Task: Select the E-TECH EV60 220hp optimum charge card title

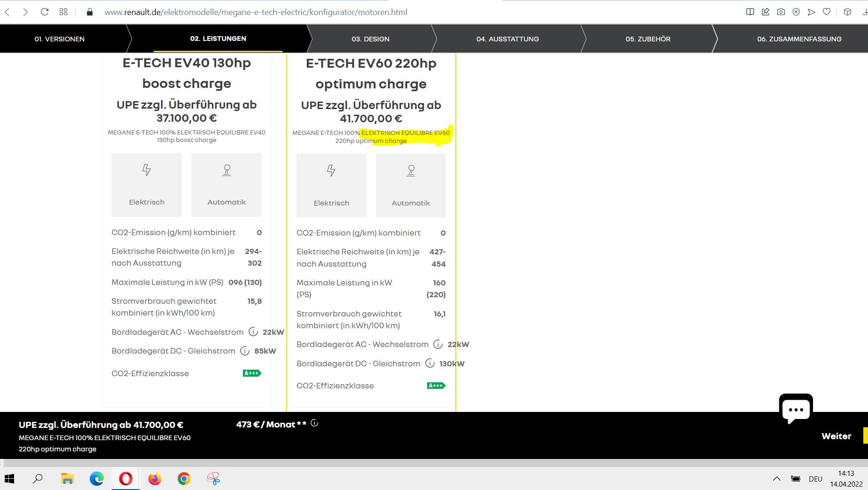Action: pyautogui.click(x=371, y=73)
